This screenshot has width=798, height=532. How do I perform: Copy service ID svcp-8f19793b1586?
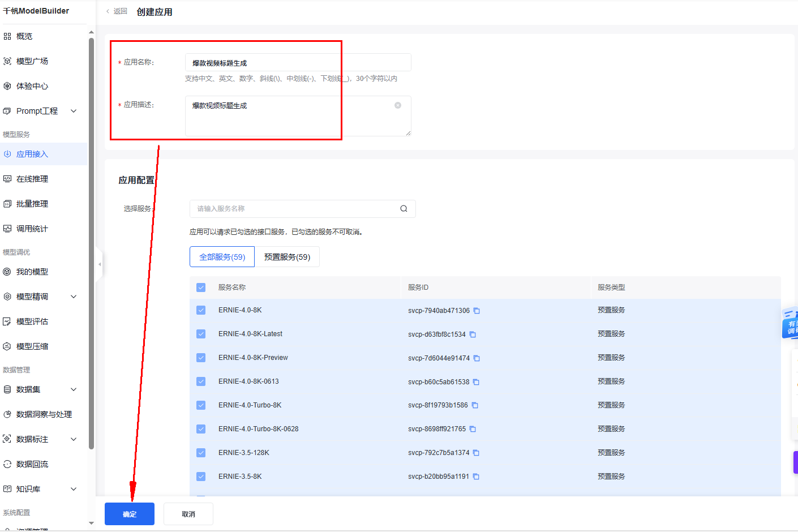tap(475, 405)
